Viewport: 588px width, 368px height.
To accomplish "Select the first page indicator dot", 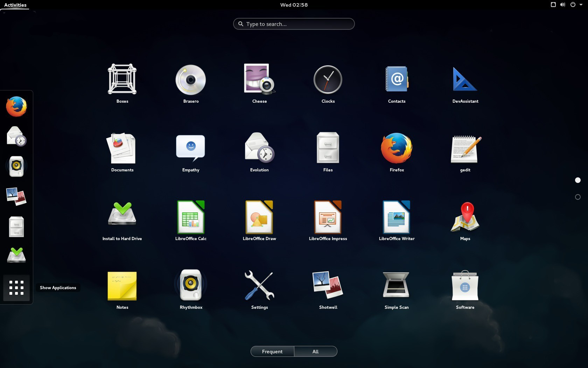I will pyautogui.click(x=578, y=180).
